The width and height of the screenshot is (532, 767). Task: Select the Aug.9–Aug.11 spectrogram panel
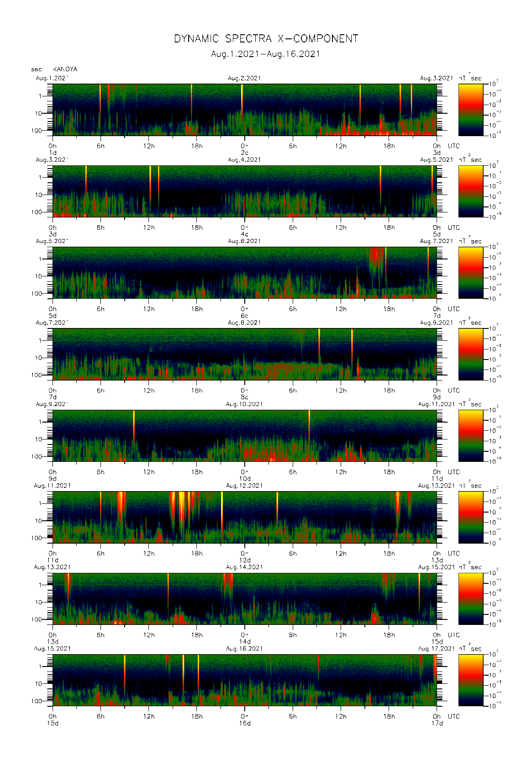(x=245, y=436)
